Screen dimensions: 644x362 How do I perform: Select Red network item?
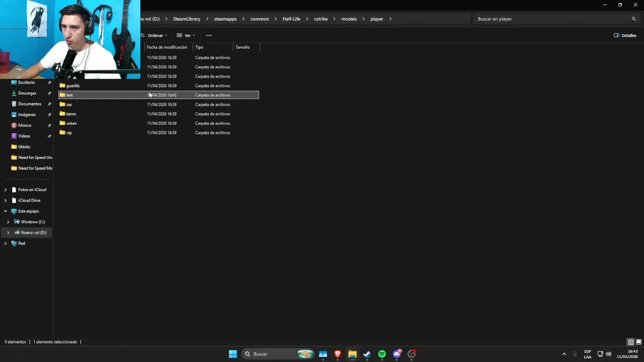(x=22, y=243)
